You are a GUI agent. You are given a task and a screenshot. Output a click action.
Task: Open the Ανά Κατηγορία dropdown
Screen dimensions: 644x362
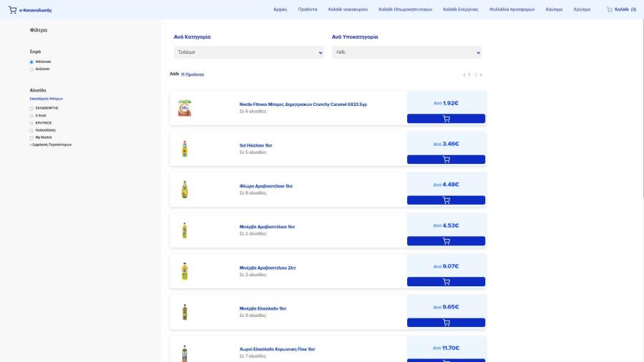pyautogui.click(x=248, y=52)
